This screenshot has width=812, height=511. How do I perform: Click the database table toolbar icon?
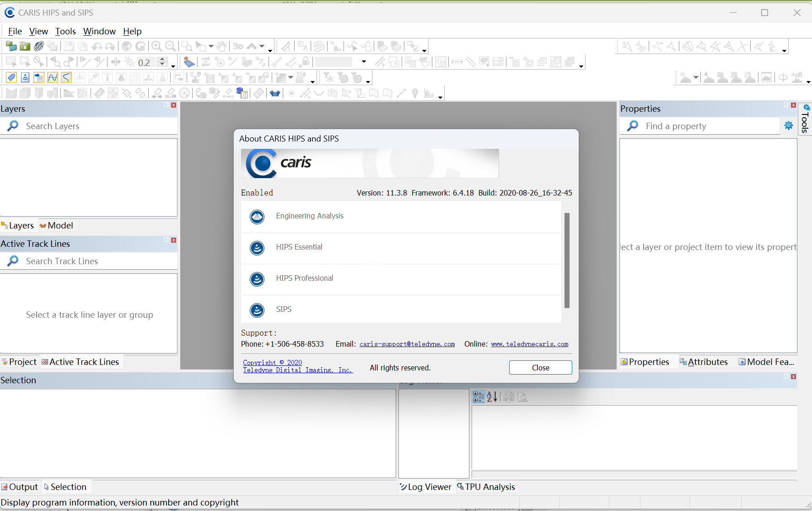pos(242,93)
